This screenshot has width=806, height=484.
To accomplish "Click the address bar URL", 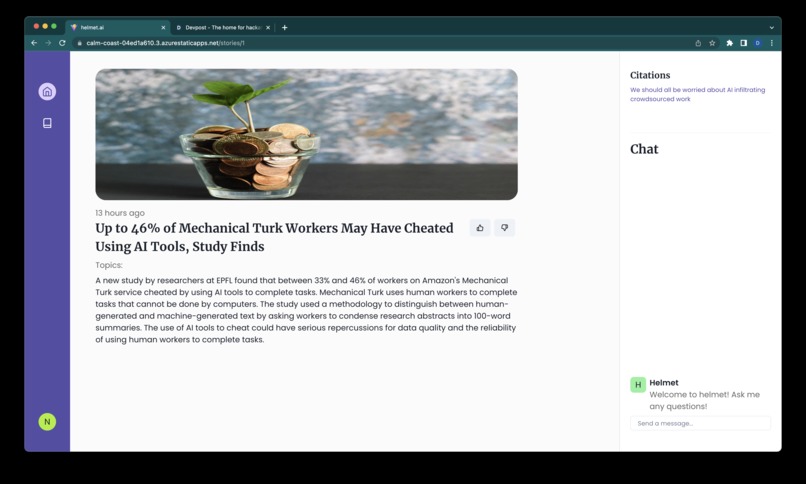I will point(166,43).
